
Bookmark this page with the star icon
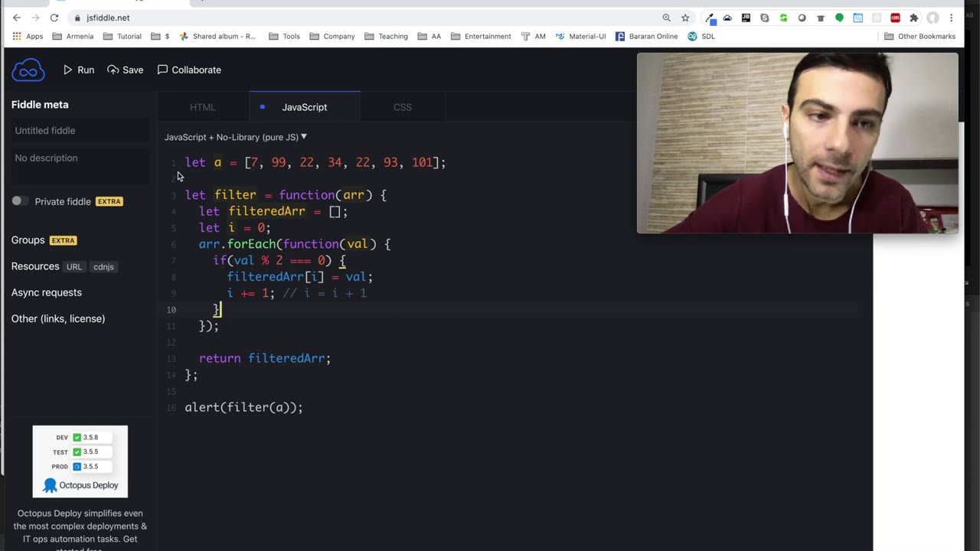(x=685, y=18)
